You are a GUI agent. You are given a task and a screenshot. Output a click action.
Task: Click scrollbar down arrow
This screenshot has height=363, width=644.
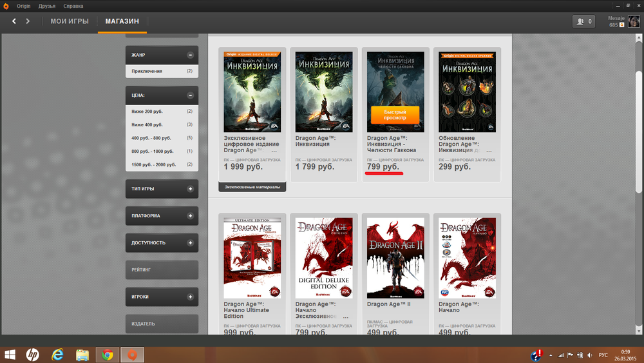click(639, 331)
